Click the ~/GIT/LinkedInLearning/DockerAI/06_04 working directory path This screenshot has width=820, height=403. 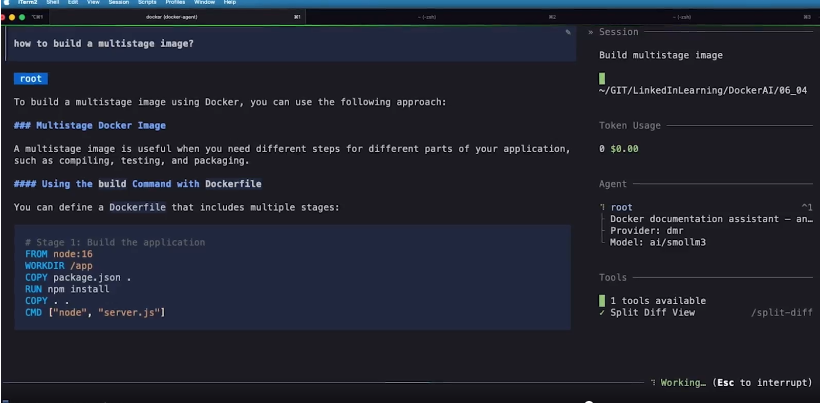coord(703,90)
